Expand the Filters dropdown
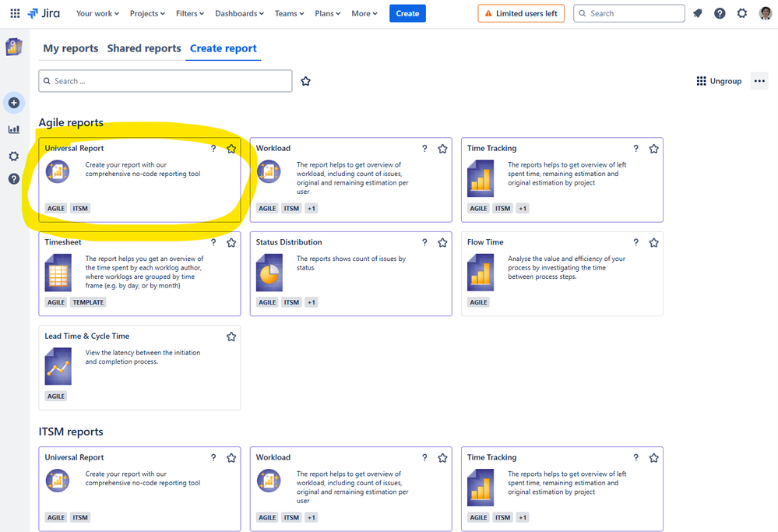 pyautogui.click(x=190, y=13)
